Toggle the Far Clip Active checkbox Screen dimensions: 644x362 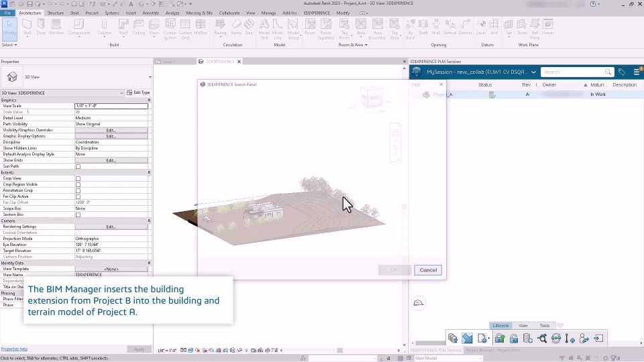point(78,196)
